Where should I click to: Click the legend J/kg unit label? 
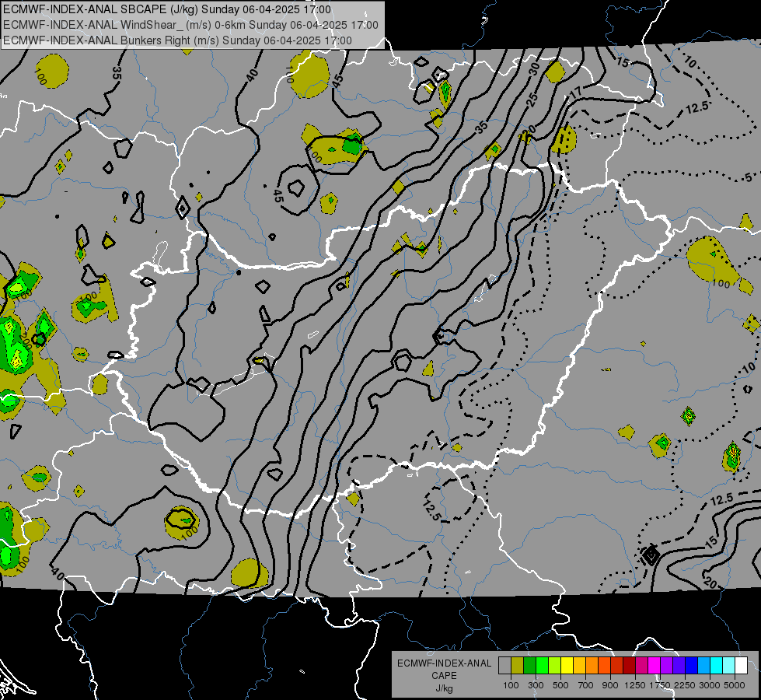(444, 689)
